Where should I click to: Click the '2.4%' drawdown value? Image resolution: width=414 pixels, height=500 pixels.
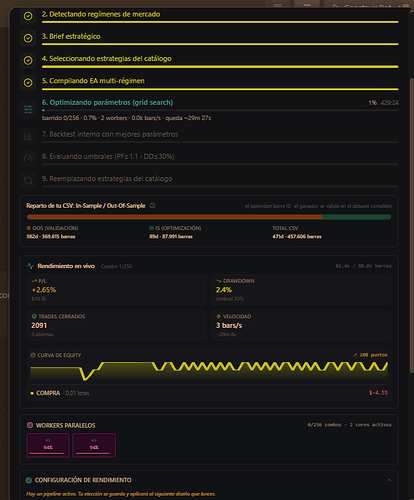point(224,290)
